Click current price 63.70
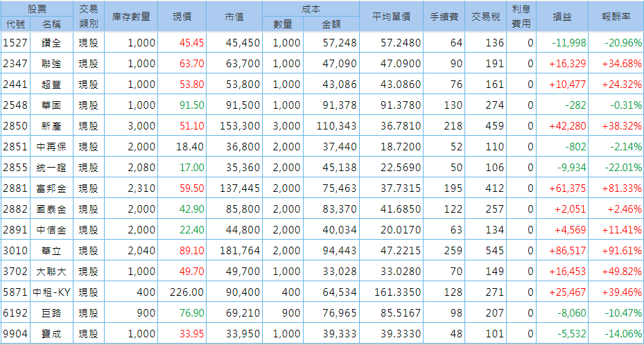Viewport: 644px width, 345px height. tap(191, 64)
